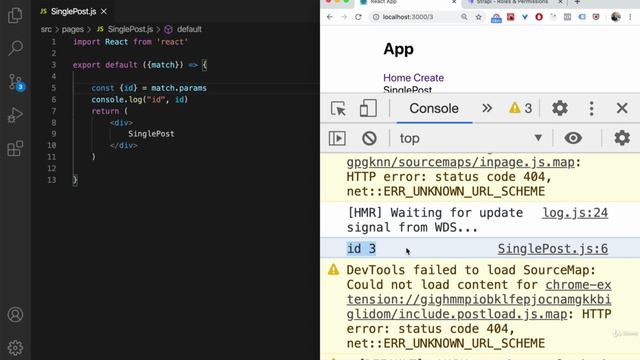This screenshot has width=640, height=360.
Task: Open the top JavaScript context dropdown
Action: pos(471,138)
